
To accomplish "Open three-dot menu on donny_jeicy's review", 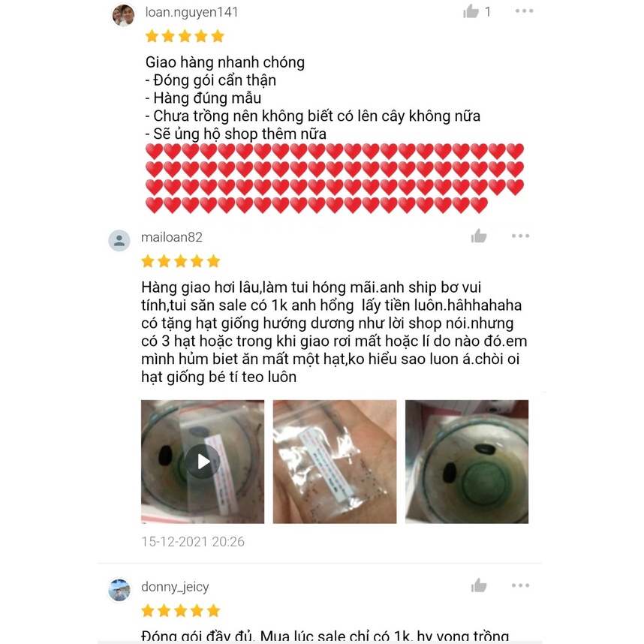I will coord(520,585).
